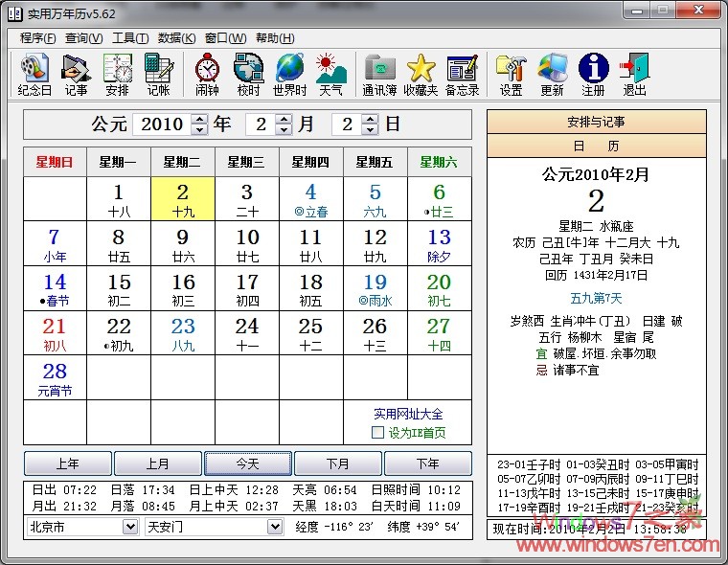The image size is (728, 565).
Task: Open the 纪念日 anniversary tool
Action: [x=34, y=74]
